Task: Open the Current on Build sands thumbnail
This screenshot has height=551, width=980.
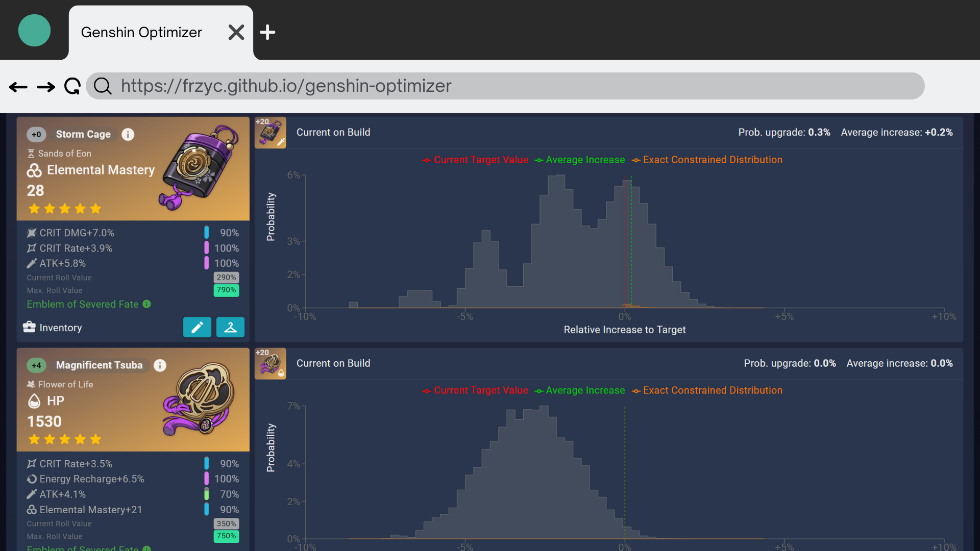Action: [x=271, y=133]
